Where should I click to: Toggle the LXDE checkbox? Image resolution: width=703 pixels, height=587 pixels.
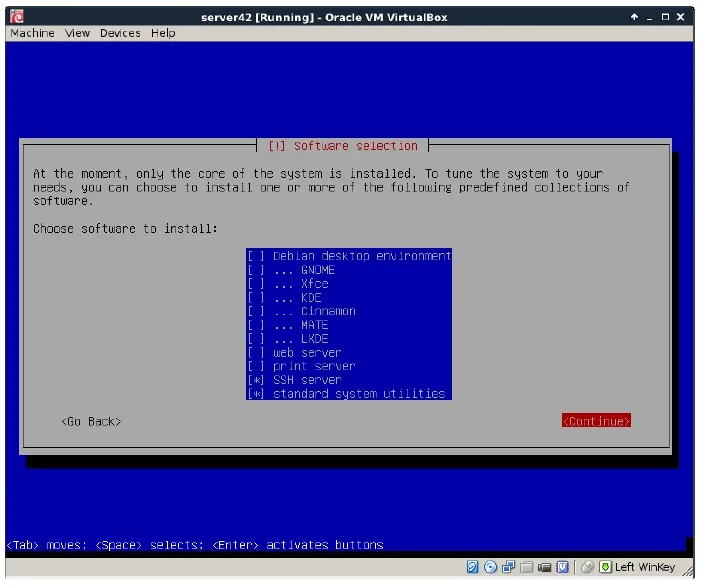coord(256,339)
